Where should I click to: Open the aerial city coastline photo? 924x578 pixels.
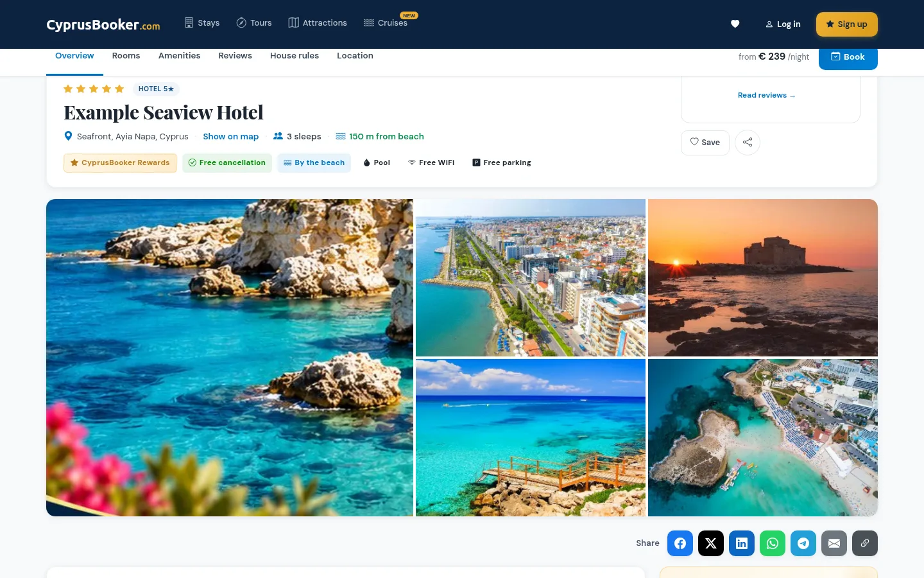coord(531,277)
